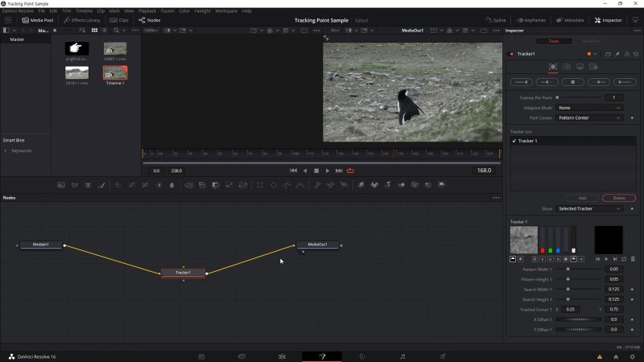644x362 pixels.
Task: Toggle the Nodes panel button
Action: 150,20
